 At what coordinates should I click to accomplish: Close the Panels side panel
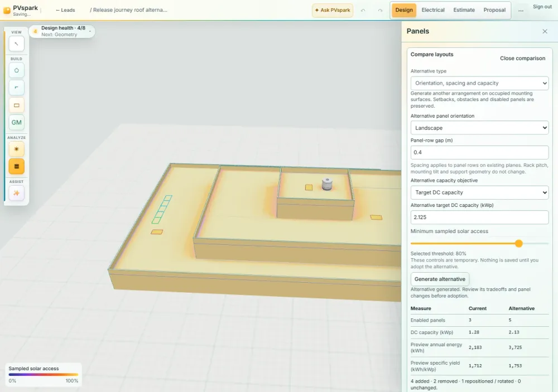point(545,31)
